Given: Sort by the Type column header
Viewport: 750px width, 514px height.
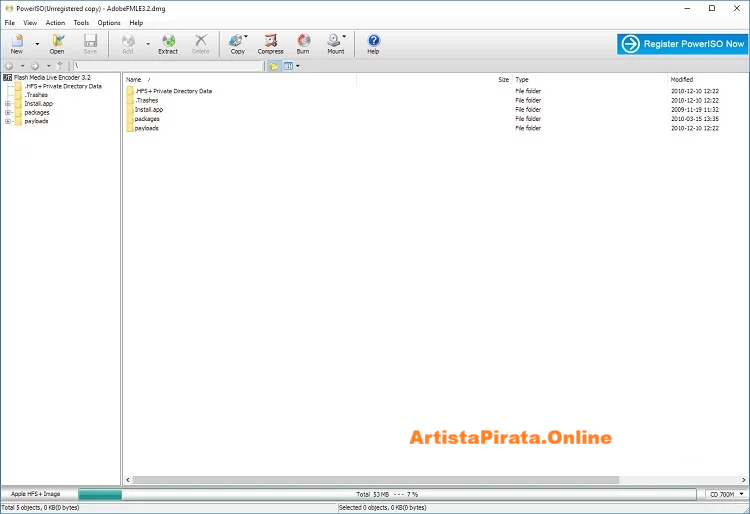Looking at the screenshot, I should point(590,80).
